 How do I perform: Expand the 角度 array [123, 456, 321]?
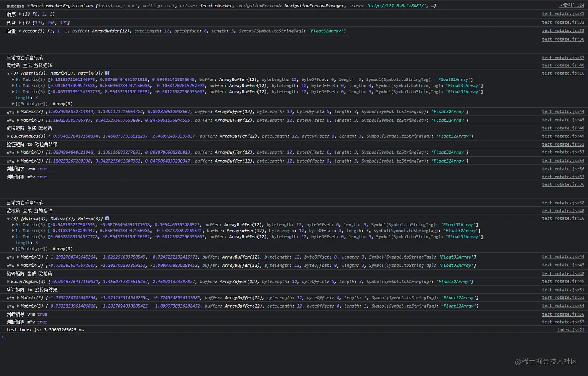20,23
